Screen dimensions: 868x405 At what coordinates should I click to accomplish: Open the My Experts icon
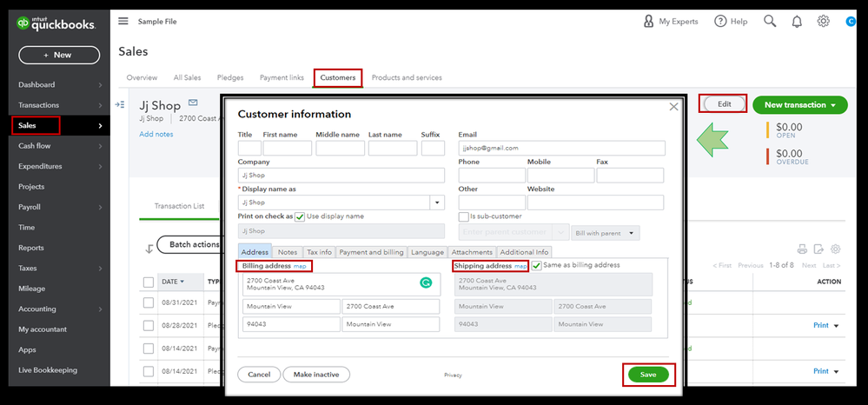(x=648, y=21)
